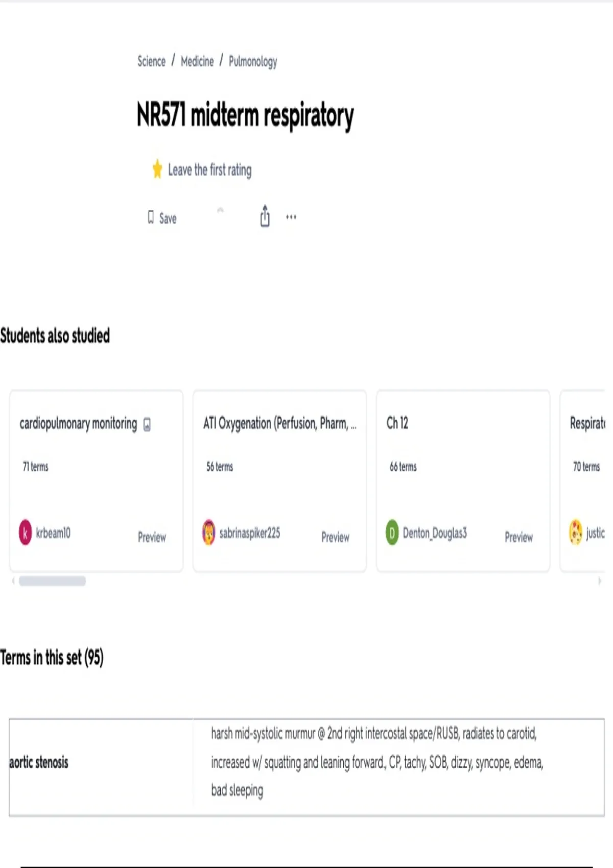Open the share icon
613x868 pixels.
click(x=265, y=216)
